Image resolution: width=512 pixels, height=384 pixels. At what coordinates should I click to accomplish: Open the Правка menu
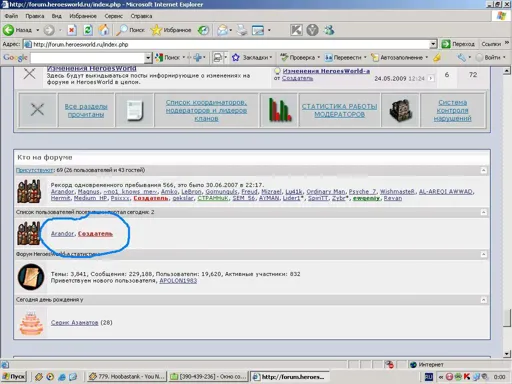tap(35, 16)
